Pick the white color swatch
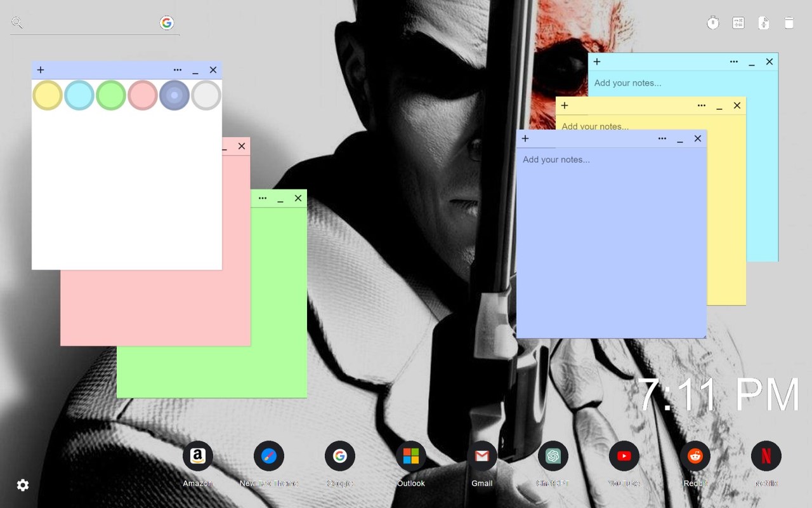Screen dimensions: 812x508 click(x=206, y=95)
